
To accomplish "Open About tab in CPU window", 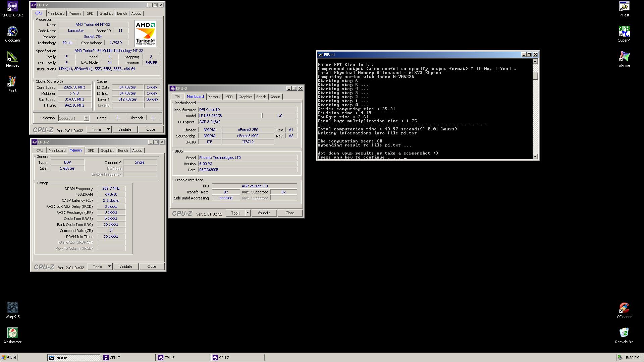I will [136, 13].
